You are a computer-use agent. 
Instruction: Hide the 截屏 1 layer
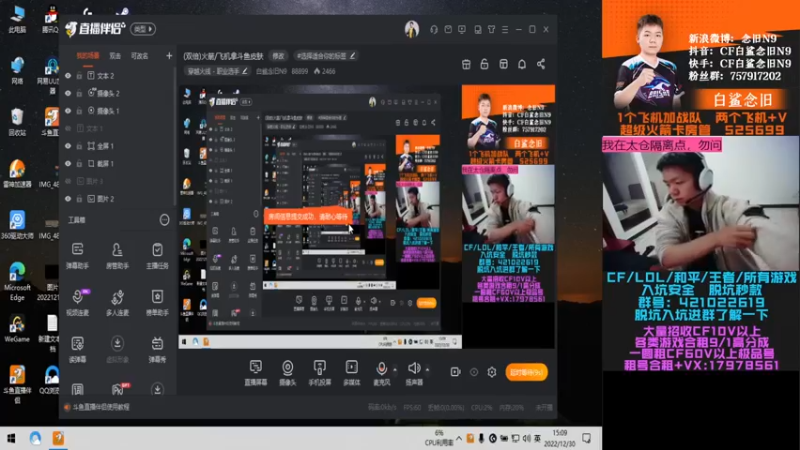pyautogui.click(x=68, y=164)
